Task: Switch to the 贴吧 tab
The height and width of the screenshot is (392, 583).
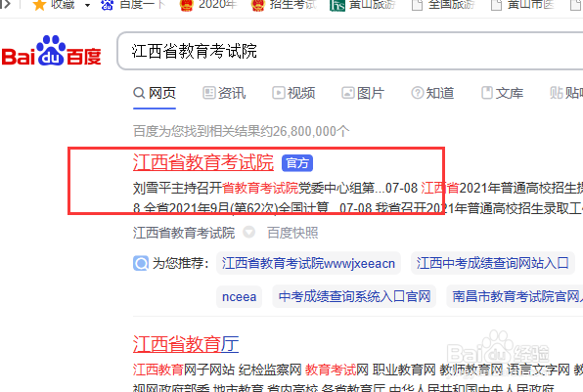Action: click(566, 93)
